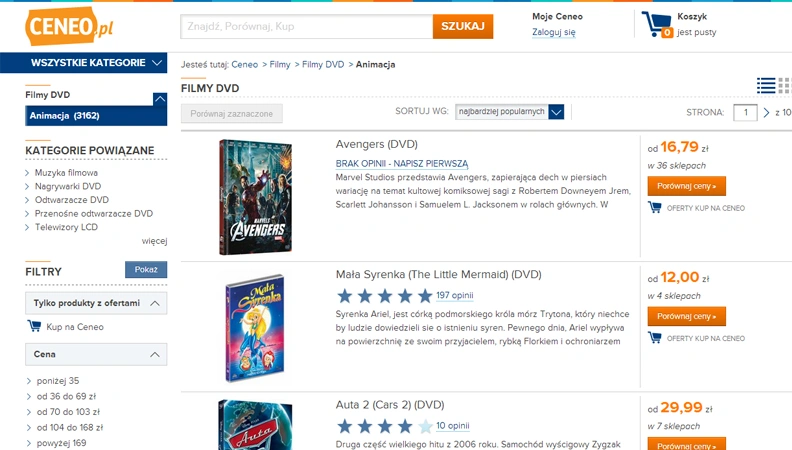The height and width of the screenshot is (450, 792).
Task: Click Porównaj ceny for Avengers
Action: 686,186
